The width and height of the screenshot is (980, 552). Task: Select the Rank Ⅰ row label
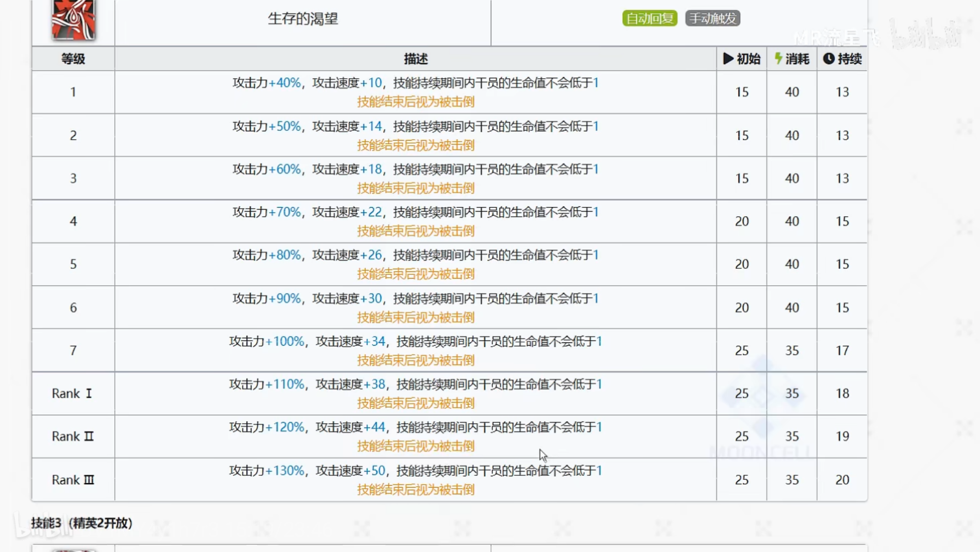[x=72, y=394]
